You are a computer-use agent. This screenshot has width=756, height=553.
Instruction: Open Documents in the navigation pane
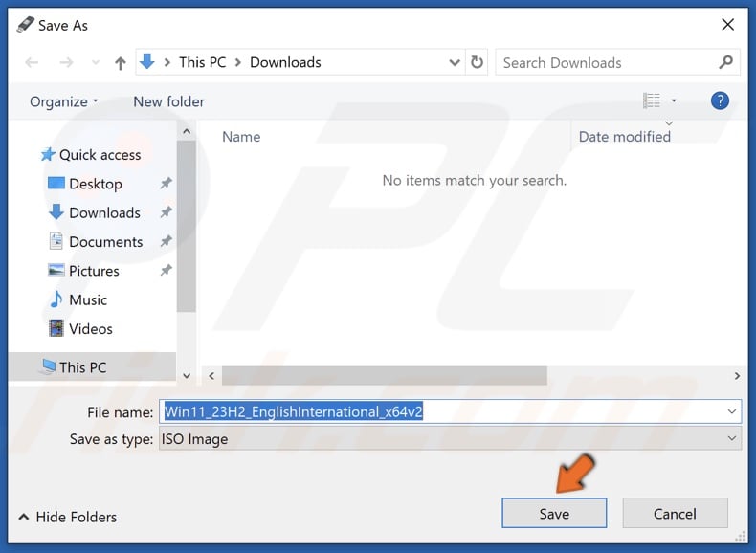105,241
